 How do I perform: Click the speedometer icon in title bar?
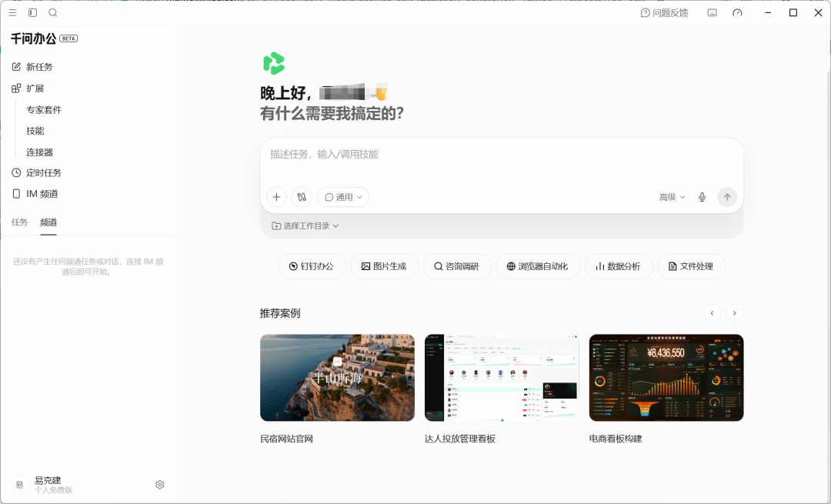click(737, 13)
